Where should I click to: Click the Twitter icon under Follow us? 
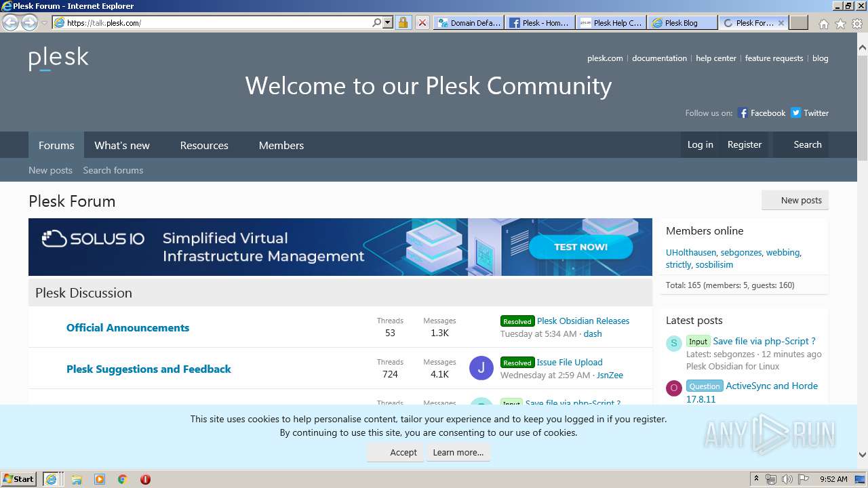[x=796, y=113]
